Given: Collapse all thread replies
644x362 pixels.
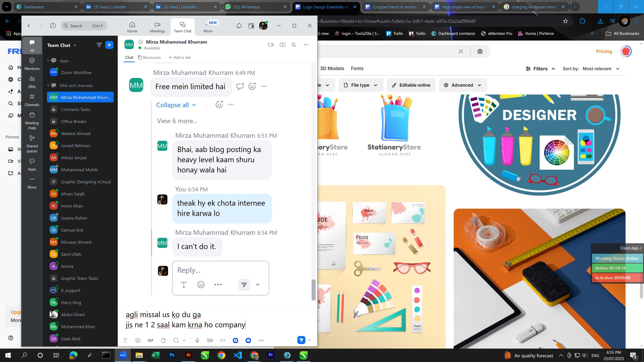Looking at the screenshot, I should (176, 105).
